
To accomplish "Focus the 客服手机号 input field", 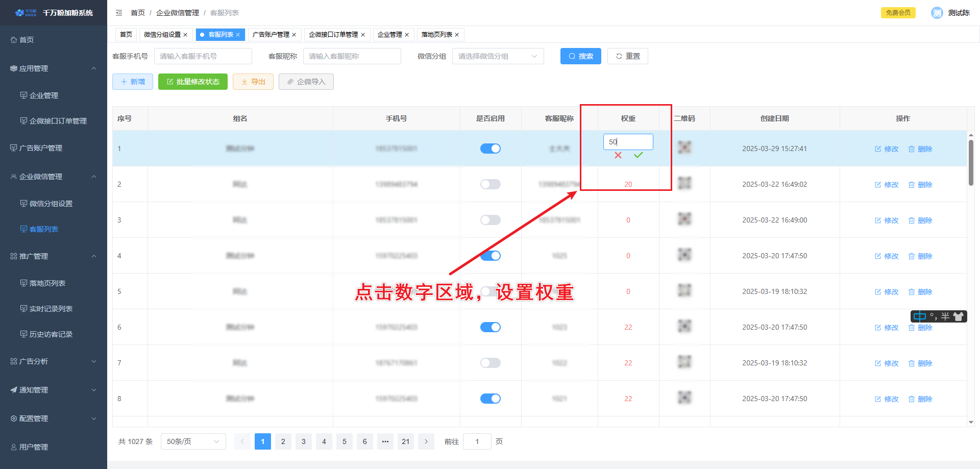I will click(203, 56).
